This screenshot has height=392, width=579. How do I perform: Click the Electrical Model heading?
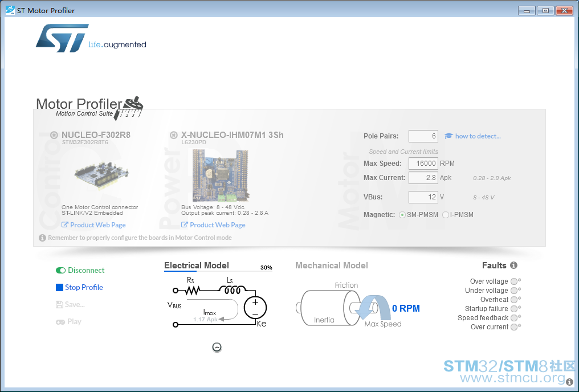click(197, 266)
